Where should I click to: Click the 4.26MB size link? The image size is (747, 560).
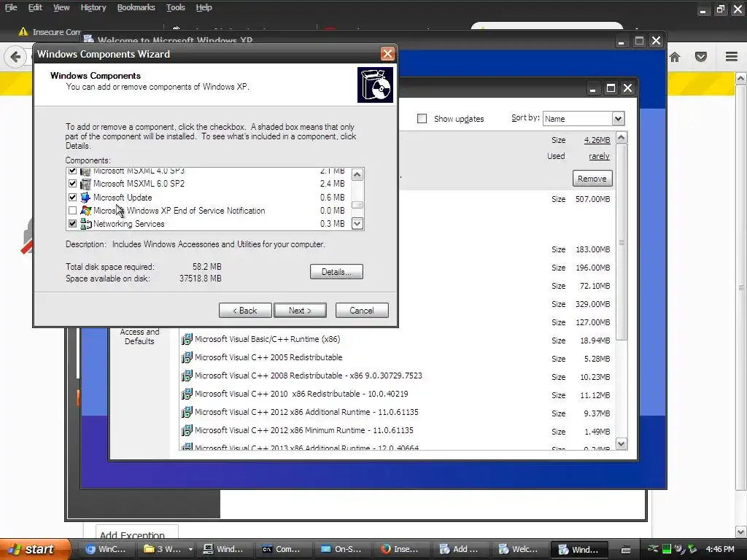[x=597, y=140]
